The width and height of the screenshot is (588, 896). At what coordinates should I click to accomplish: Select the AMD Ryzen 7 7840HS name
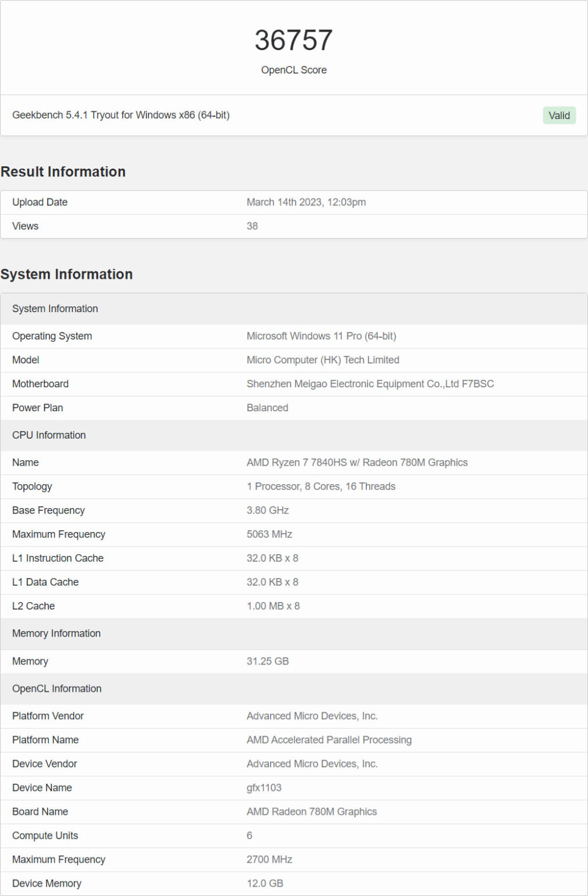[x=357, y=462]
